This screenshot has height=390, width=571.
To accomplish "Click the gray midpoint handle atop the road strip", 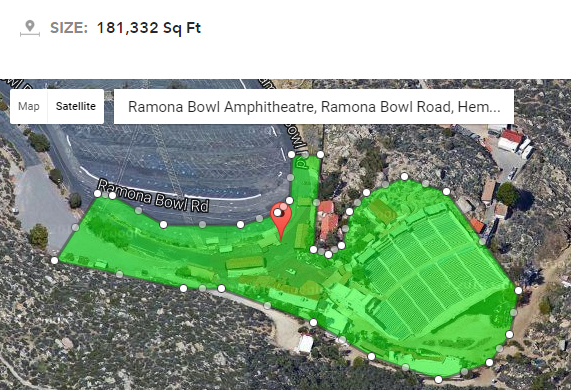I will pyautogui.click(x=306, y=155).
